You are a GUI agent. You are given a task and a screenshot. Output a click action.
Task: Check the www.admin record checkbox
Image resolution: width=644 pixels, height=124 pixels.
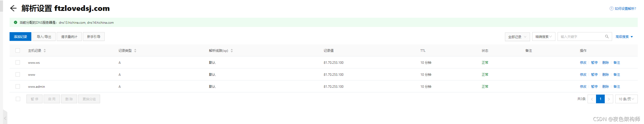click(x=18, y=86)
